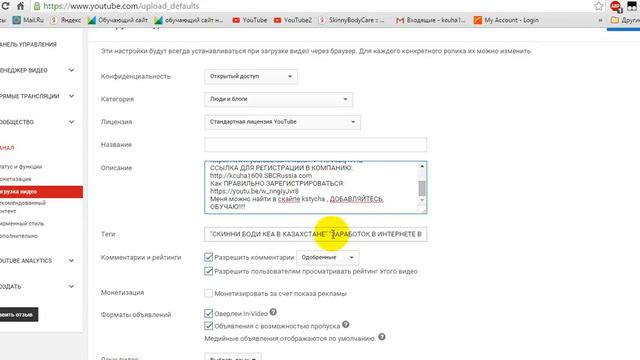Click into the Название input field

coord(316,144)
